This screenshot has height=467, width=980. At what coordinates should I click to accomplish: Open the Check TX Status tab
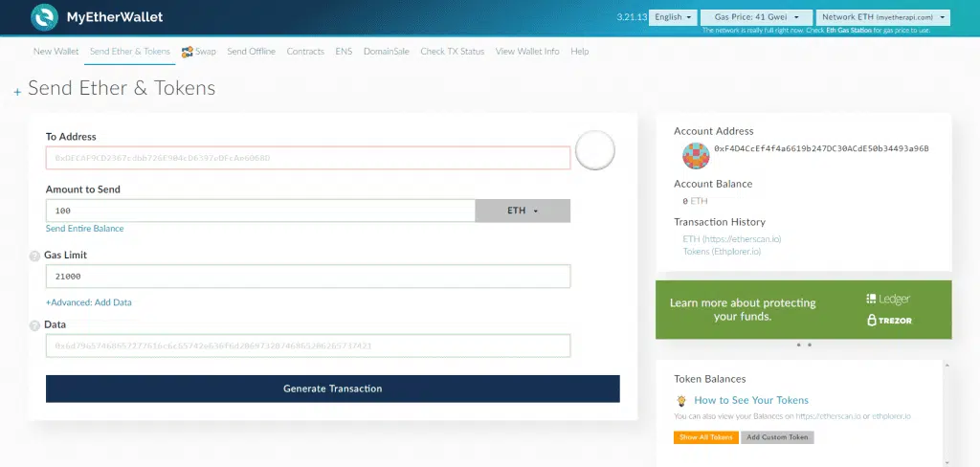[453, 52]
